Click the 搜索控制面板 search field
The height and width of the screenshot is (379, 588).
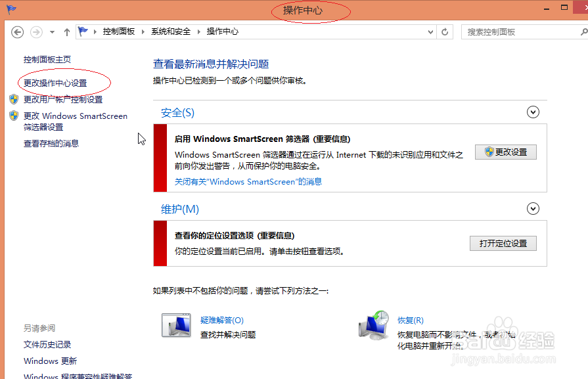click(520, 32)
